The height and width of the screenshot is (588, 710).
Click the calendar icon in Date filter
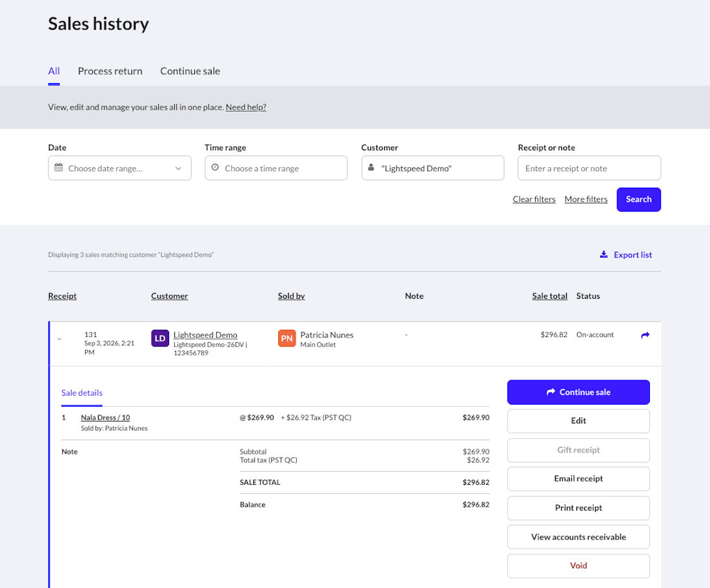tap(58, 167)
